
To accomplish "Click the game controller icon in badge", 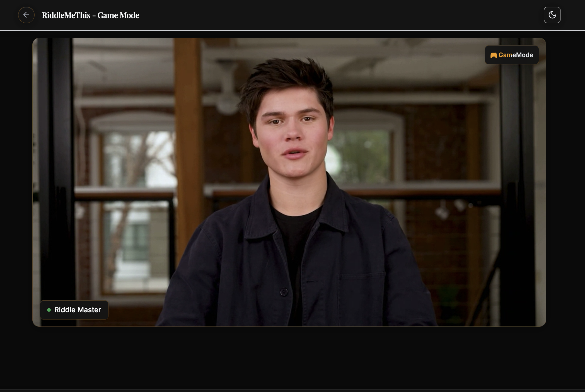I will [493, 55].
